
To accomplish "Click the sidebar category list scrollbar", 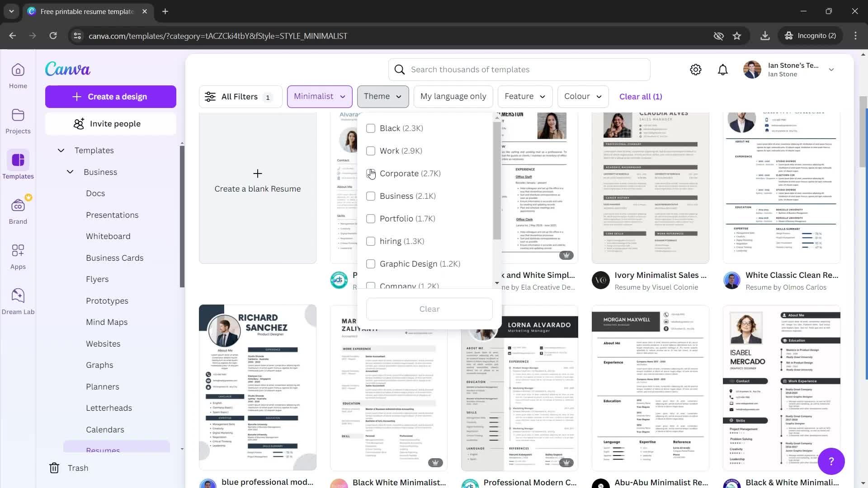I will pos(182,217).
